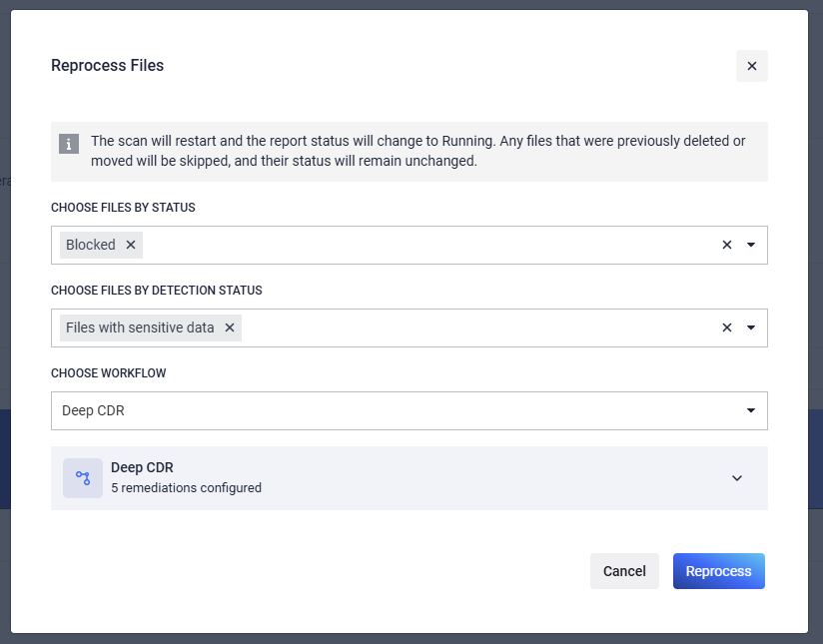Screen dimensions: 823x644
Task: Cancel the reprocess operation
Action: pos(624,571)
